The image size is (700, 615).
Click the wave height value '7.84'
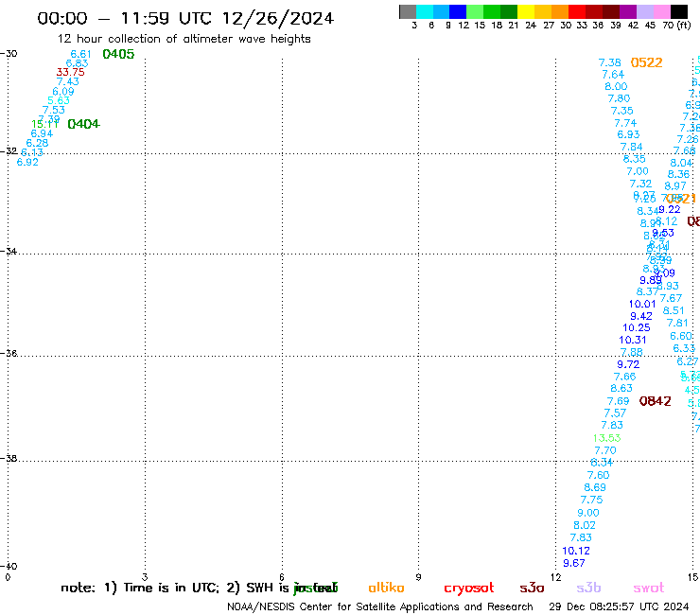pyautogui.click(x=631, y=147)
